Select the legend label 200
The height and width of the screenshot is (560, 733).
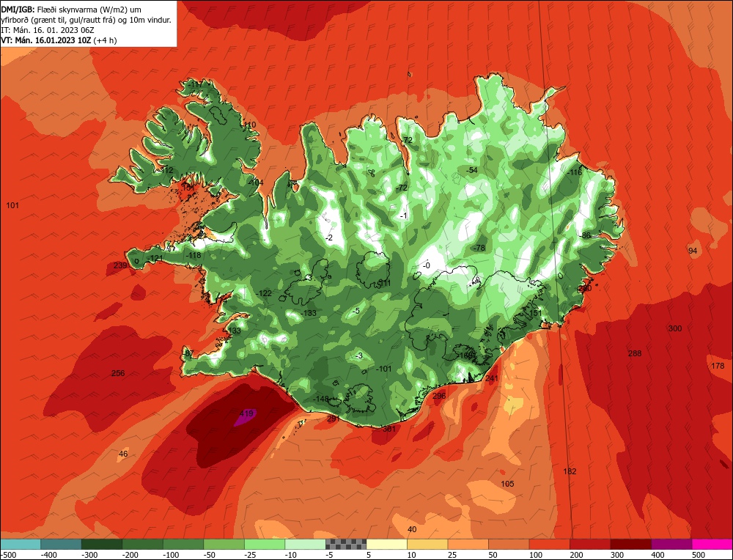click(x=576, y=555)
